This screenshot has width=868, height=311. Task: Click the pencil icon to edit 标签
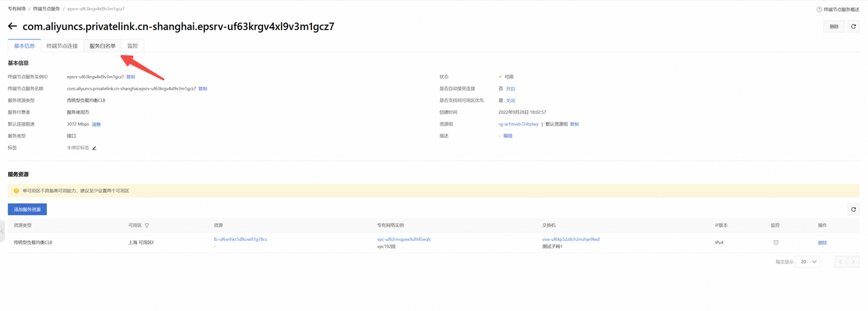(94, 148)
